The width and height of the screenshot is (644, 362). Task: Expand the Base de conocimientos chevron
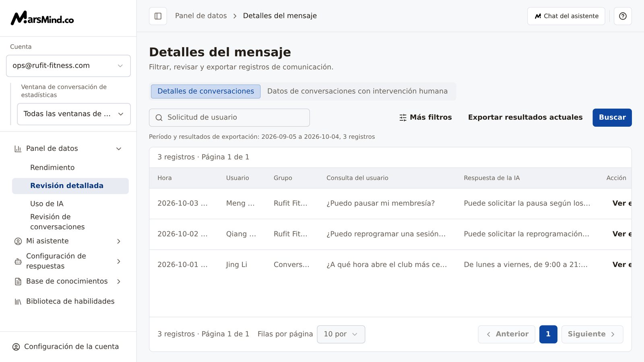tap(119, 282)
